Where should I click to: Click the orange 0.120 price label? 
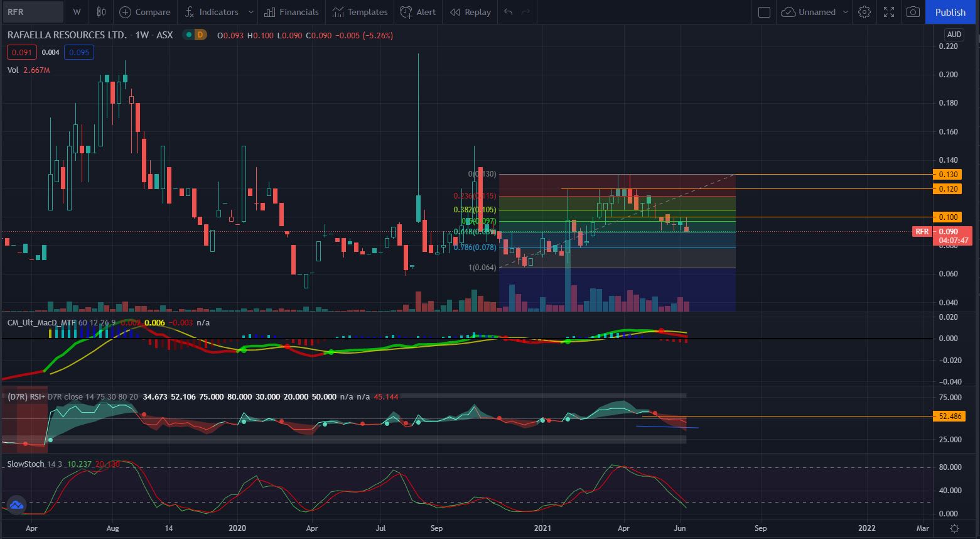[947, 188]
